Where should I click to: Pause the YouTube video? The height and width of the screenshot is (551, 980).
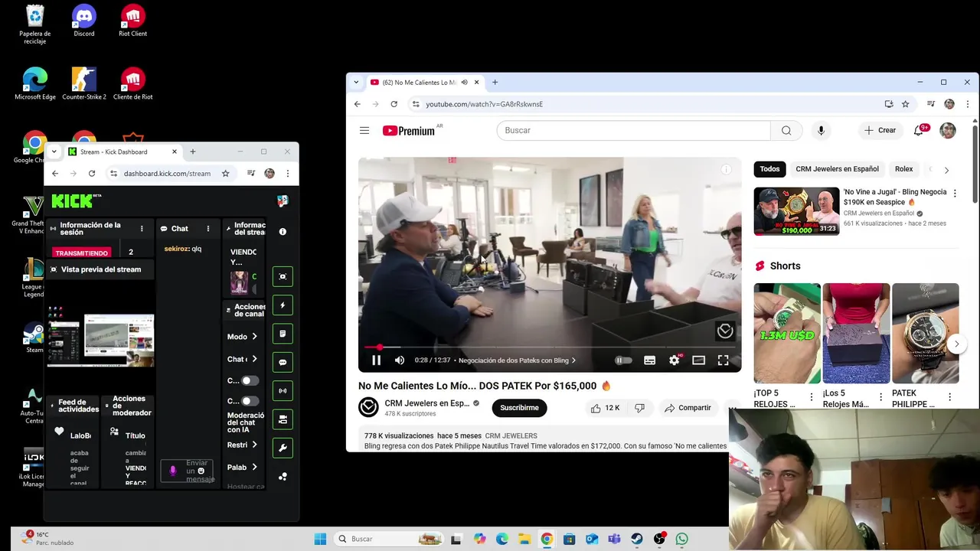(377, 360)
